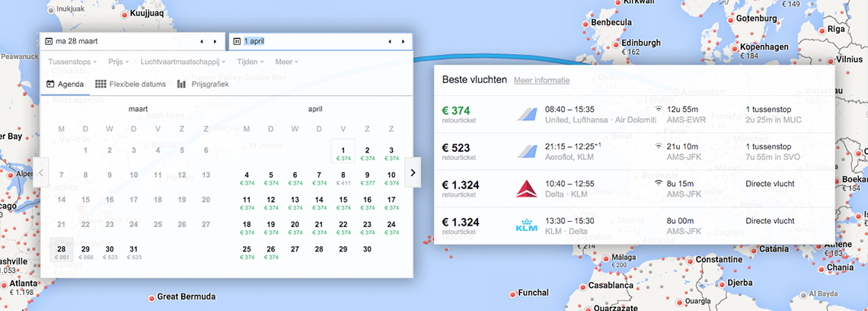Click the Málaga map marker
This screenshot has height=311, width=868.
tap(606, 259)
